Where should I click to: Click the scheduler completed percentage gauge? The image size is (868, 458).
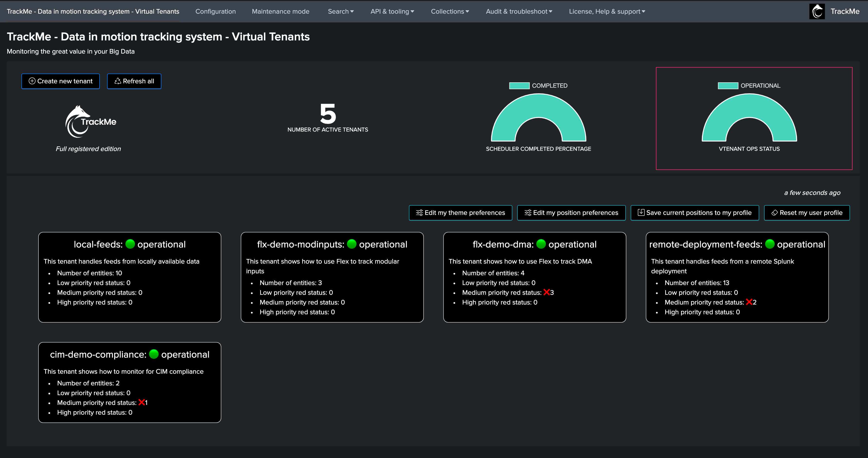tap(538, 117)
